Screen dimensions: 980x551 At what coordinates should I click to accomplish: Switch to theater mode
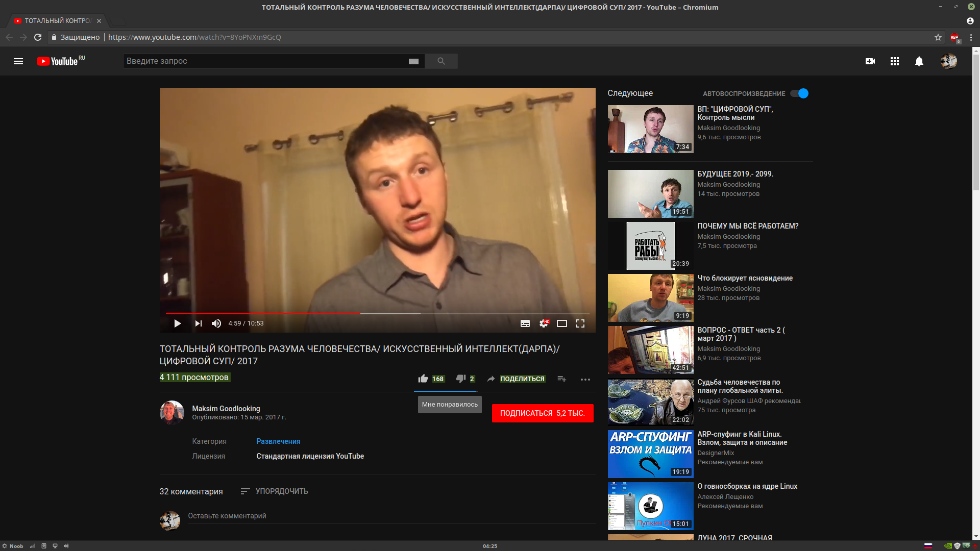(x=562, y=323)
